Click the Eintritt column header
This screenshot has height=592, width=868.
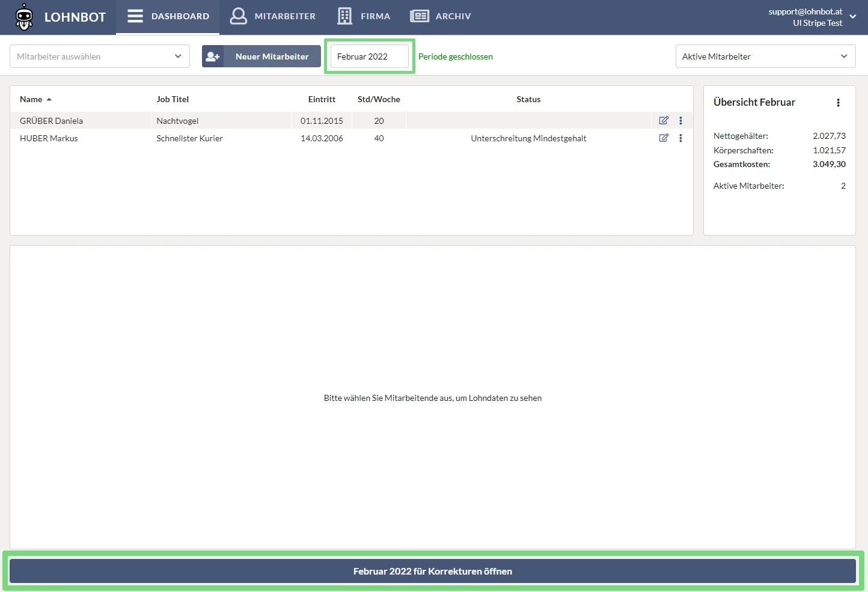click(322, 99)
